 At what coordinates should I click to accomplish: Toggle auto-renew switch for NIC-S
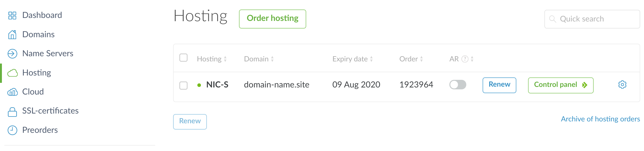[458, 85]
